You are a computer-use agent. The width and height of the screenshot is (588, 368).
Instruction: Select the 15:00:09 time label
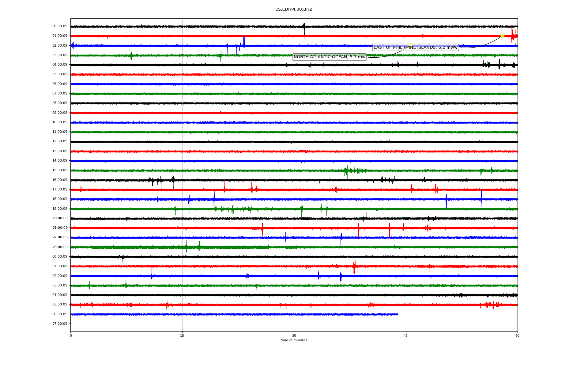click(60, 170)
